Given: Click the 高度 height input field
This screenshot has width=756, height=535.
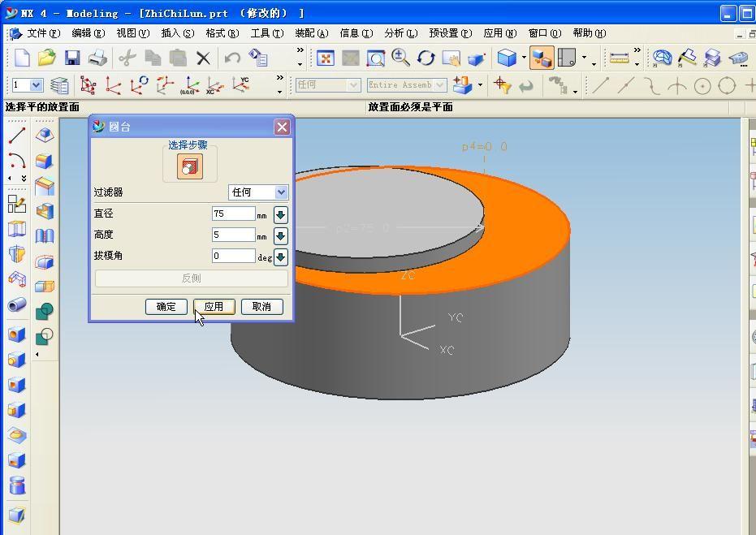Looking at the screenshot, I should click(x=233, y=235).
